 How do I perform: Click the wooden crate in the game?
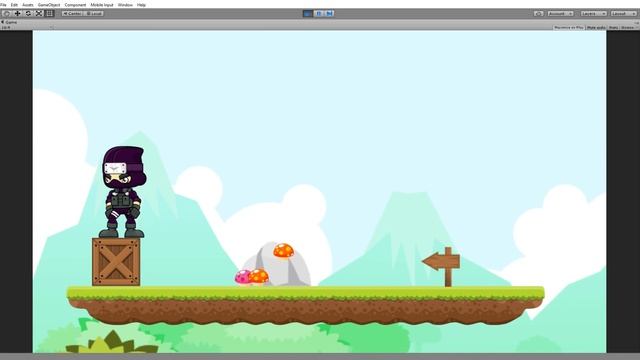click(x=116, y=262)
